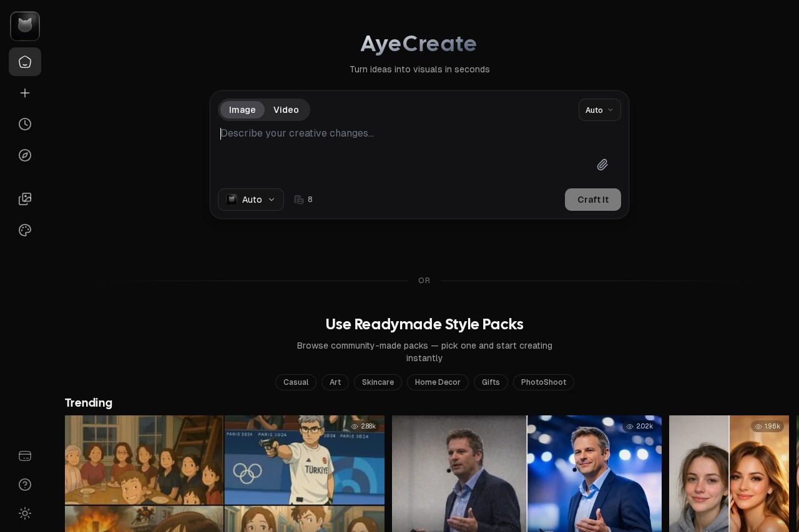Click the AyeCreate cat logo
The width and height of the screenshot is (799, 532).
(25, 26)
